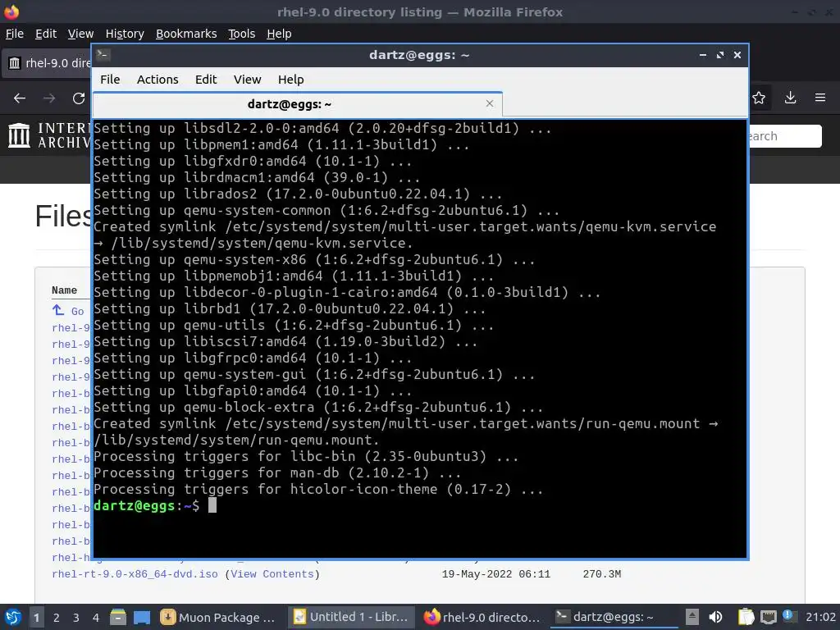Open the Actions menu in the terminal

(x=157, y=80)
